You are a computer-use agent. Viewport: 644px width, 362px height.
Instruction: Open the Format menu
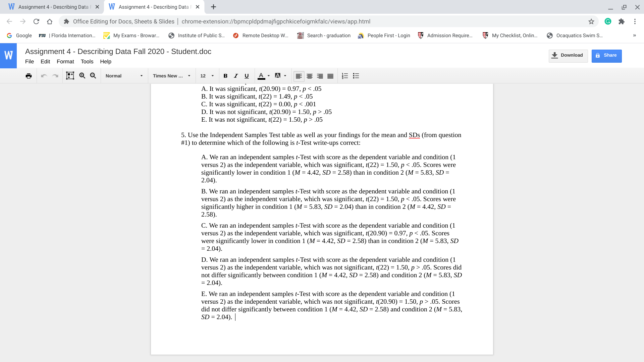[65, 62]
